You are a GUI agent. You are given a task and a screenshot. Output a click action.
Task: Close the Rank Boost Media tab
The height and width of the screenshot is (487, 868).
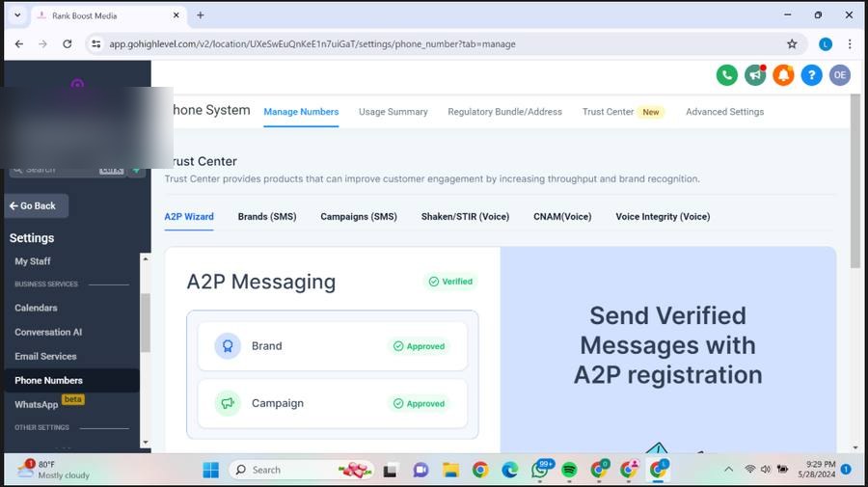[176, 15]
